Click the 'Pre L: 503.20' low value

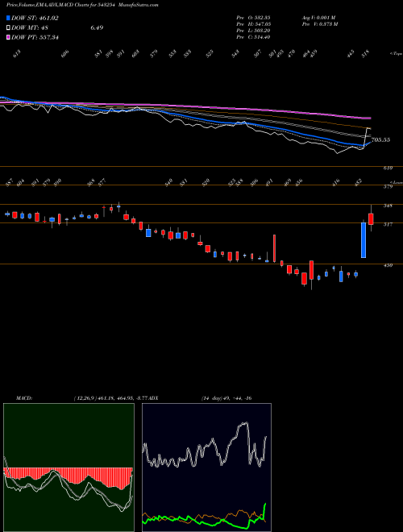click(x=253, y=31)
